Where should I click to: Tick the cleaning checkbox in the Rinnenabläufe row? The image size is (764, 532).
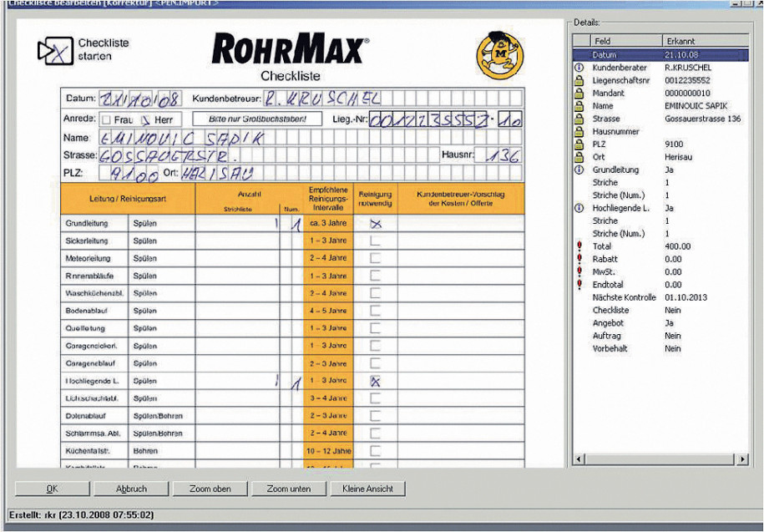tap(375, 276)
